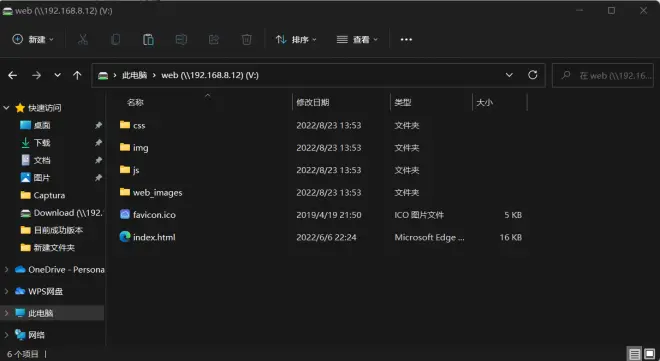
Task: Open the 查看 view dropdown
Action: coord(357,40)
